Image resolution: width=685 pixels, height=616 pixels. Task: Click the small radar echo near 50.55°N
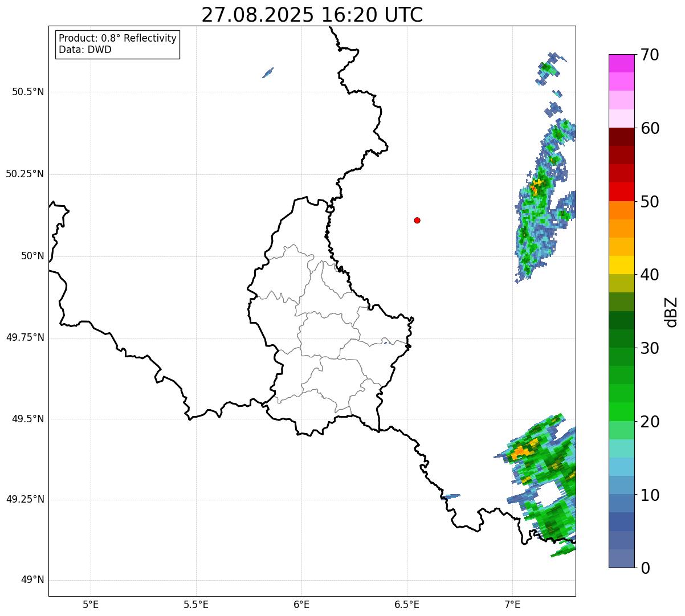click(x=267, y=72)
